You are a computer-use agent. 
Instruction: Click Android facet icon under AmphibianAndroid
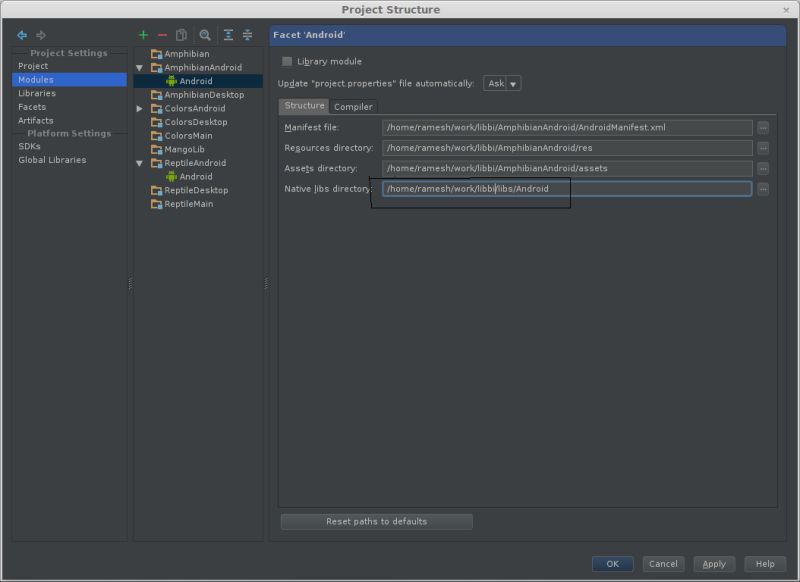click(171, 81)
